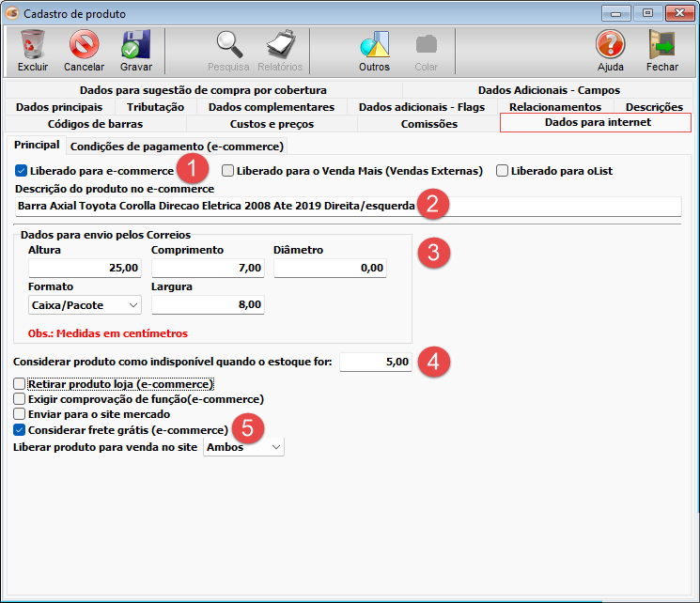Go to the Tributação tab
Screen dimensions: 700x603
pyautogui.click(x=155, y=107)
